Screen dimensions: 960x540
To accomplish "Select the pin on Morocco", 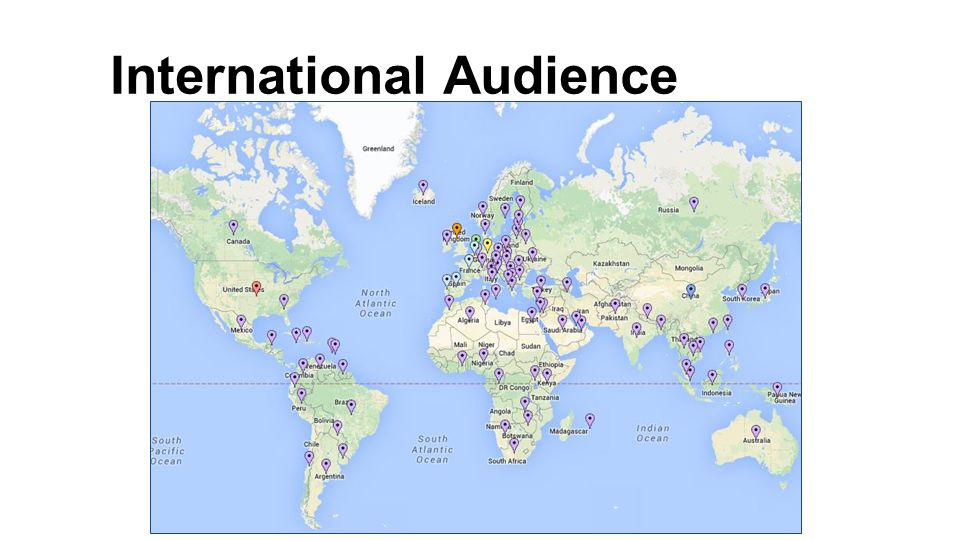I will coord(449,301).
